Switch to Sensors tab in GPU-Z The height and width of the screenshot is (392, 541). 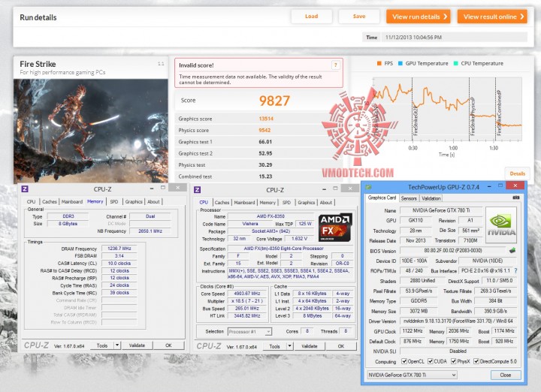[x=409, y=198]
